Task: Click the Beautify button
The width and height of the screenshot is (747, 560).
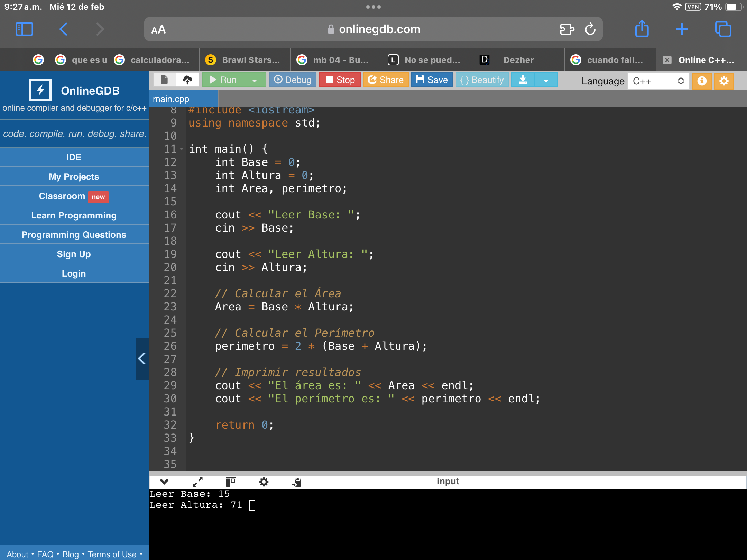Action: [x=482, y=80]
